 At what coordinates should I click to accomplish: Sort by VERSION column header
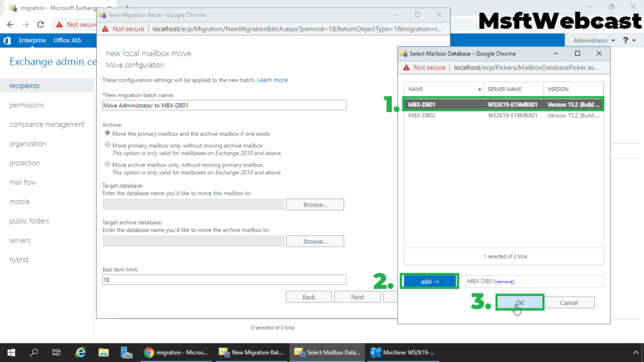[x=574, y=89]
